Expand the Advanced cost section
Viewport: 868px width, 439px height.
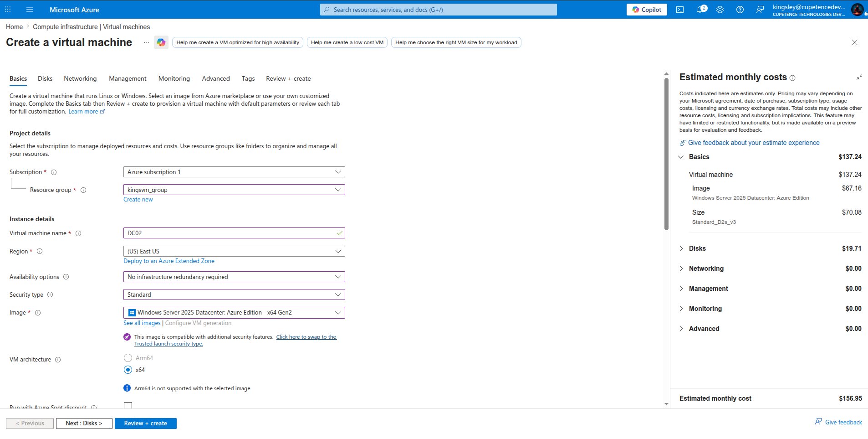681,329
